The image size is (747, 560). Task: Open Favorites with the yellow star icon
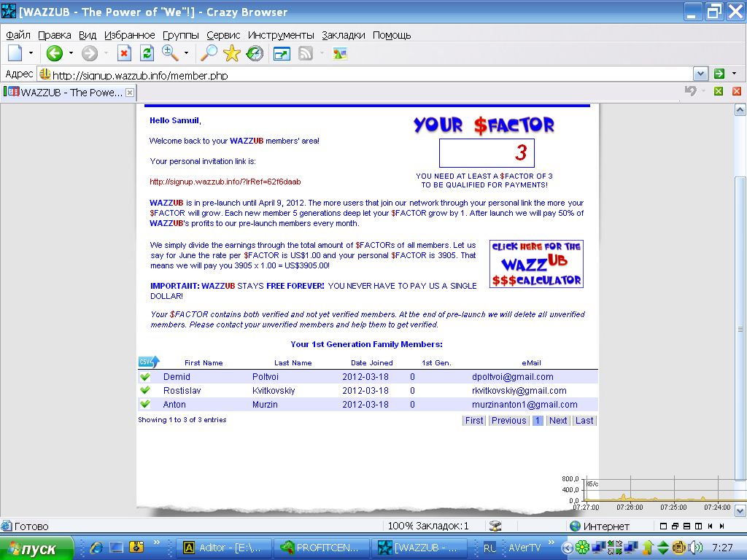[231, 52]
